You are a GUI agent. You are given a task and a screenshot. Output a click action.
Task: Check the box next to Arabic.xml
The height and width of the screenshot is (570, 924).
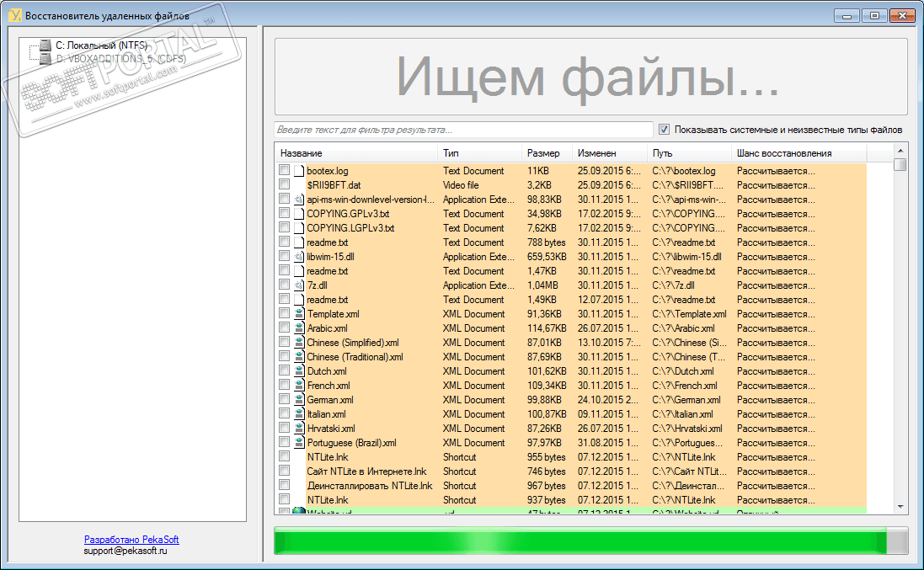[284, 328]
